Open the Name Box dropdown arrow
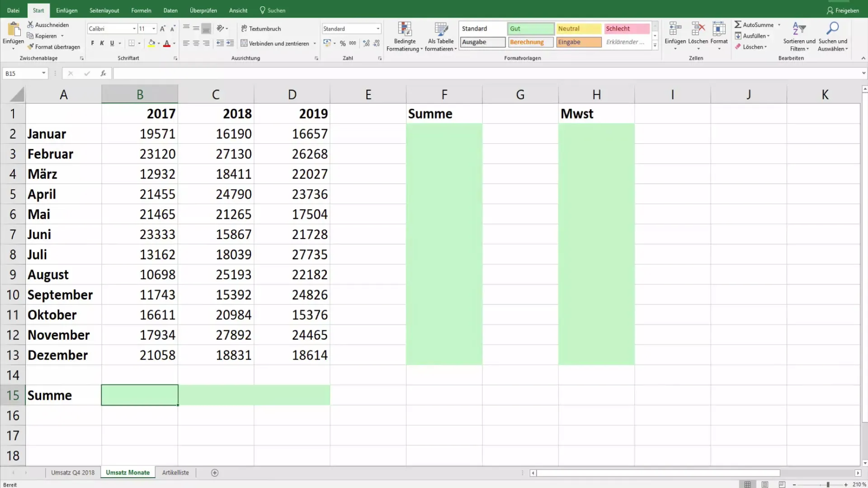Viewport: 868px width, 488px height. [x=43, y=73]
